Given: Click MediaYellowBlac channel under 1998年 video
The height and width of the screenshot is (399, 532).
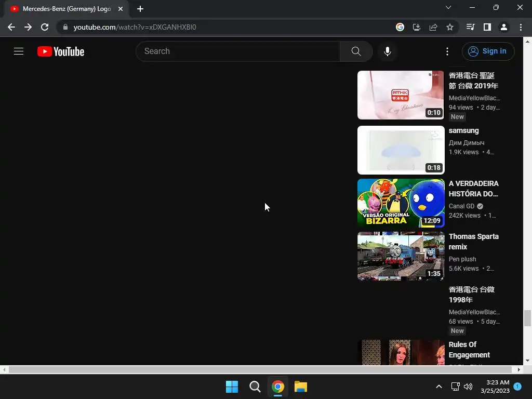Looking at the screenshot, I should 474,312.
